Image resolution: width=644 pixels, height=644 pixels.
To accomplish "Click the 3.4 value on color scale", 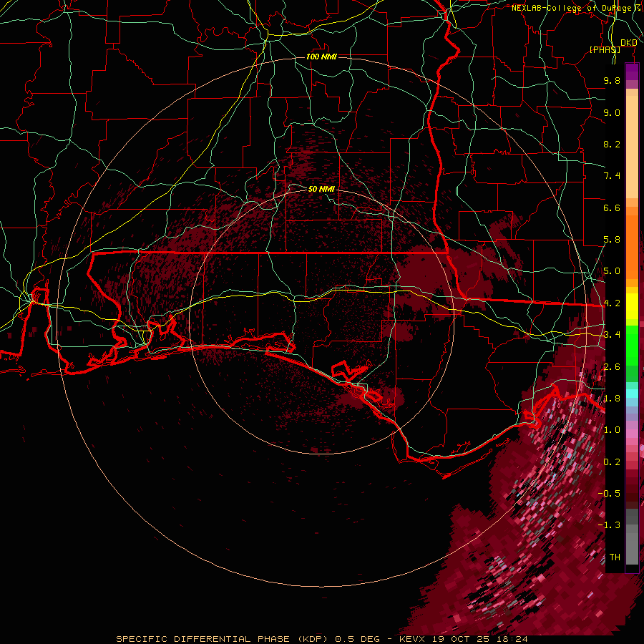I will (612, 335).
